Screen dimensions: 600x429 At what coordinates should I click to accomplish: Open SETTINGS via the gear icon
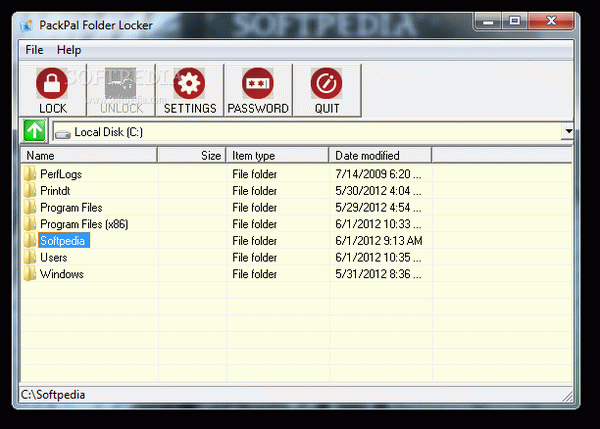tap(189, 83)
